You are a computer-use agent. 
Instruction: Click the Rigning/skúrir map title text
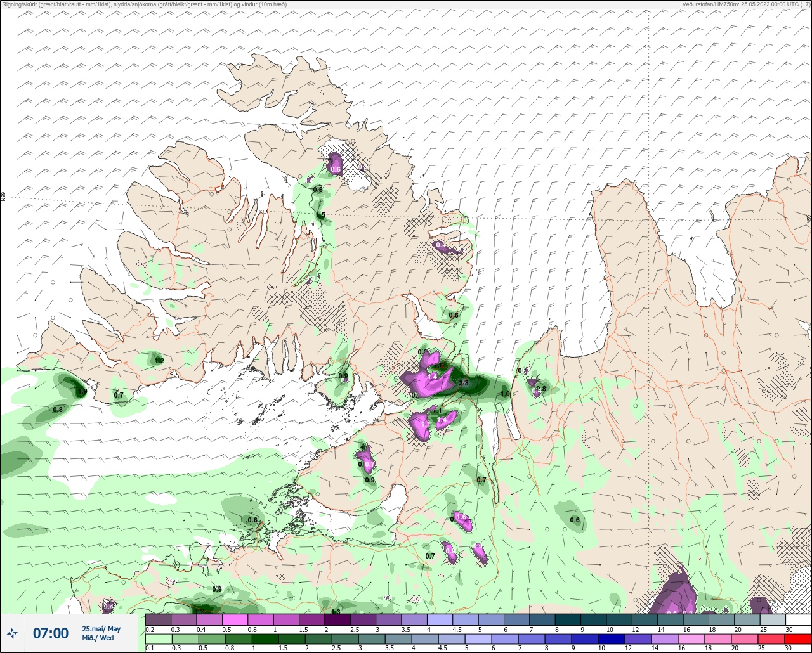pos(144,4)
